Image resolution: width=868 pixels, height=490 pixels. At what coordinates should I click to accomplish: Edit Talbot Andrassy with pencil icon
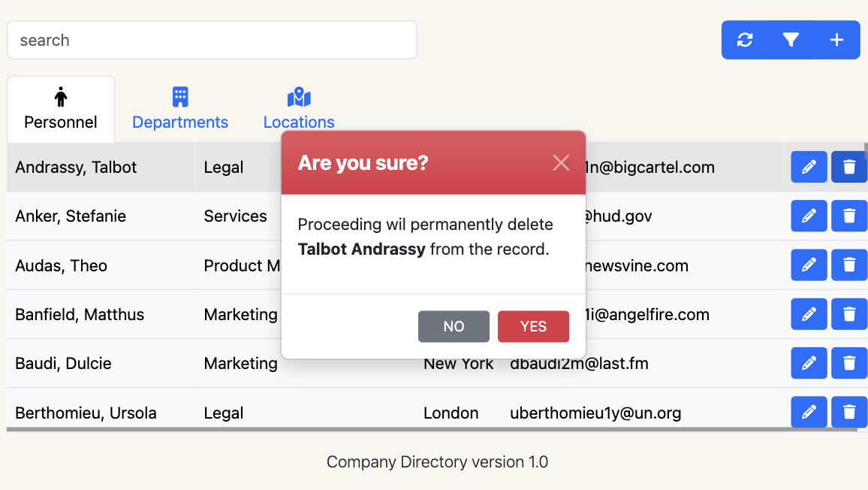(809, 167)
